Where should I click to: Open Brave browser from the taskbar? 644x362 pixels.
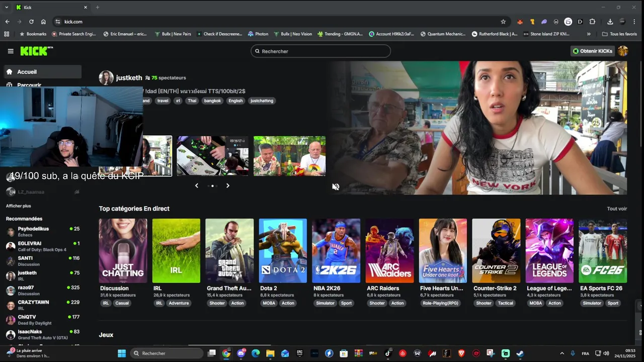pyautogui.click(x=461, y=353)
